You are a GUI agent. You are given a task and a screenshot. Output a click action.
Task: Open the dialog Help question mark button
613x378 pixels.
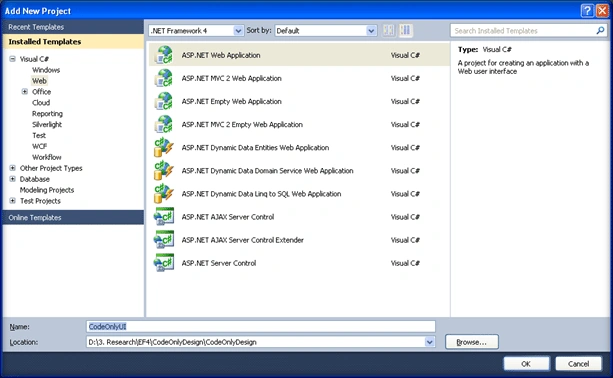[587, 11]
